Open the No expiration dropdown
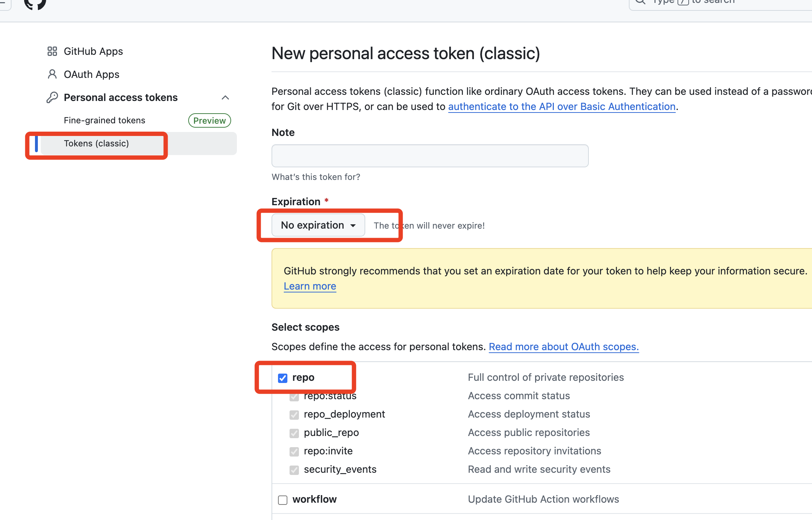This screenshot has width=812, height=520. click(x=318, y=225)
